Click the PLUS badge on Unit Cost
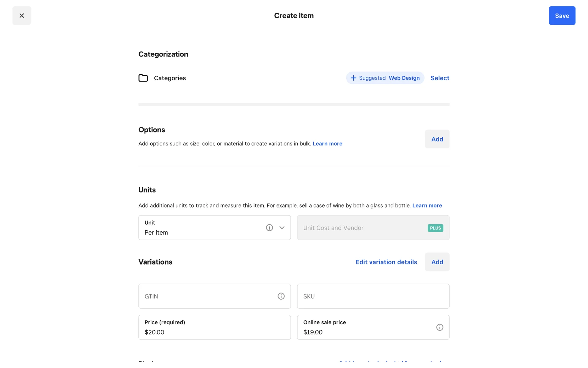Image resolution: width=588 pixels, height=368 pixels. (435, 228)
